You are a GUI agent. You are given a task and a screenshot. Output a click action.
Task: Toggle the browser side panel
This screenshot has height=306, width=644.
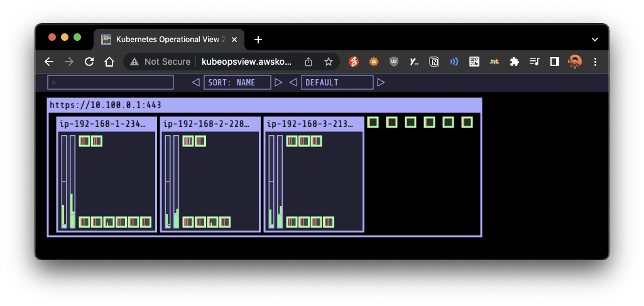pos(554,62)
